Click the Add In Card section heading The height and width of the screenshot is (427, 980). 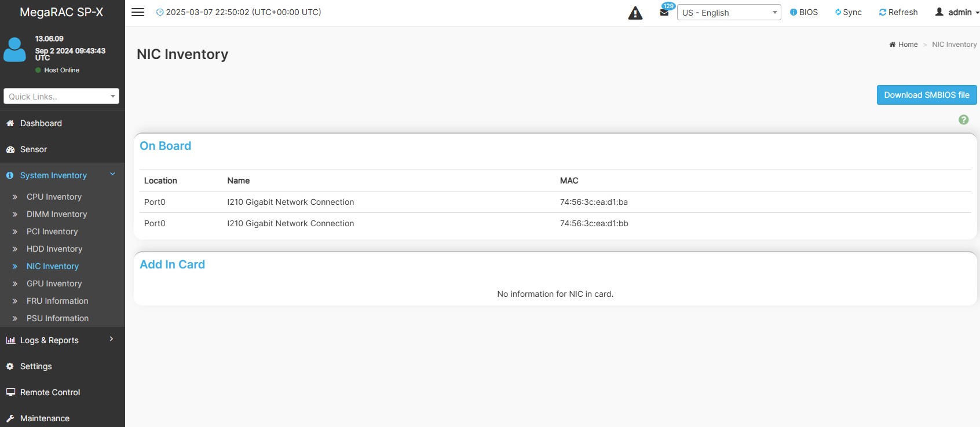(x=172, y=264)
